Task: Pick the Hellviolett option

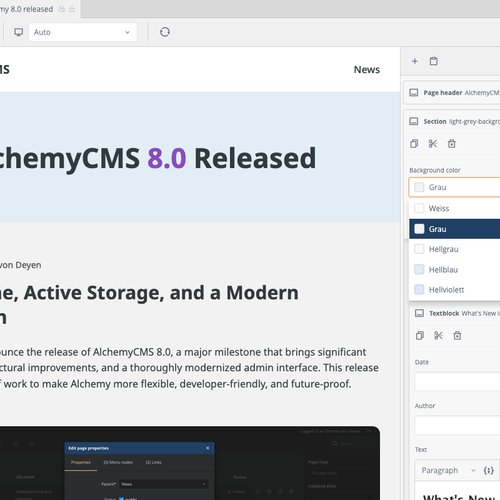Action: click(454, 290)
